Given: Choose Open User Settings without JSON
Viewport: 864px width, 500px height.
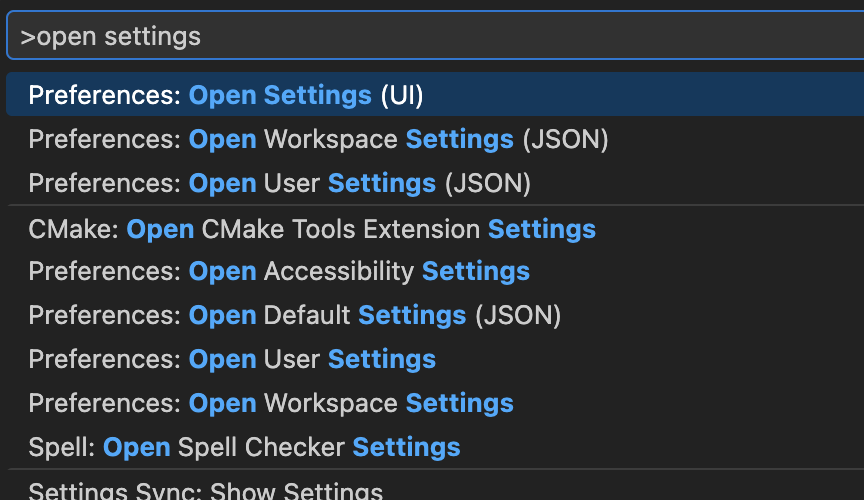Looking at the screenshot, I should pos(232,359).
